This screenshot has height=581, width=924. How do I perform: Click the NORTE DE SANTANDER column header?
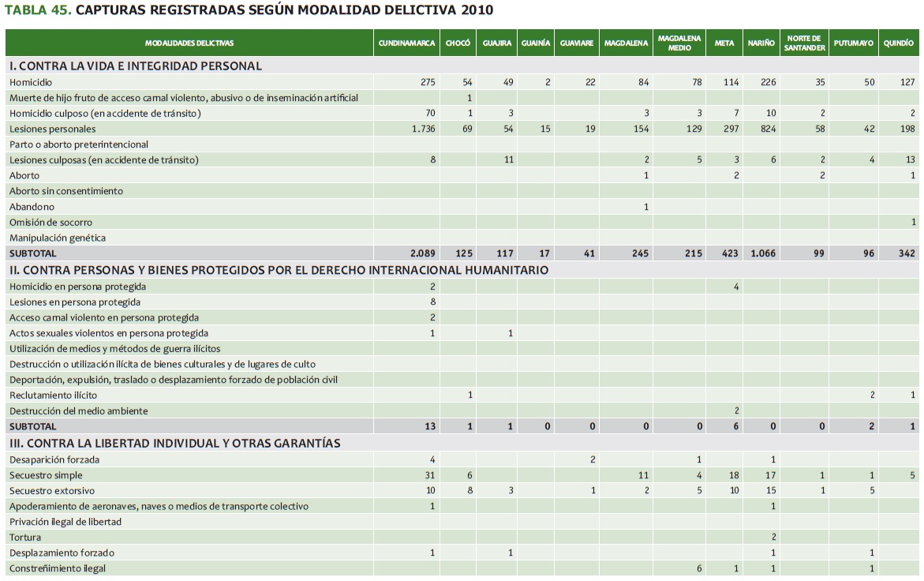(804, 43)
